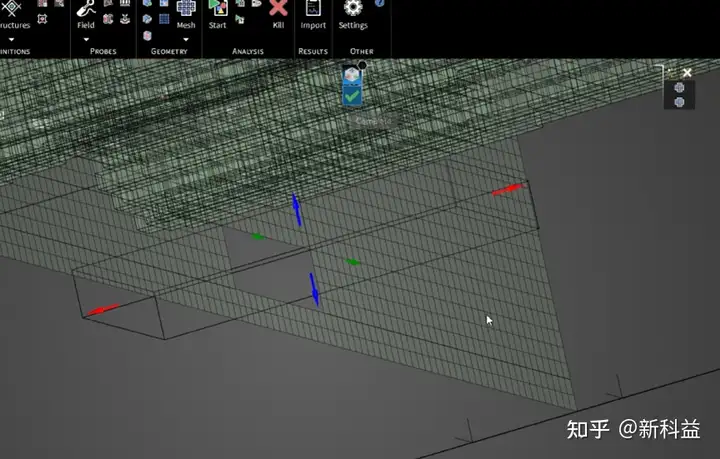This screenshot has height=459, width=720.
Task: Expand the dropdown arrow under Structures
Action: (12, 39)
